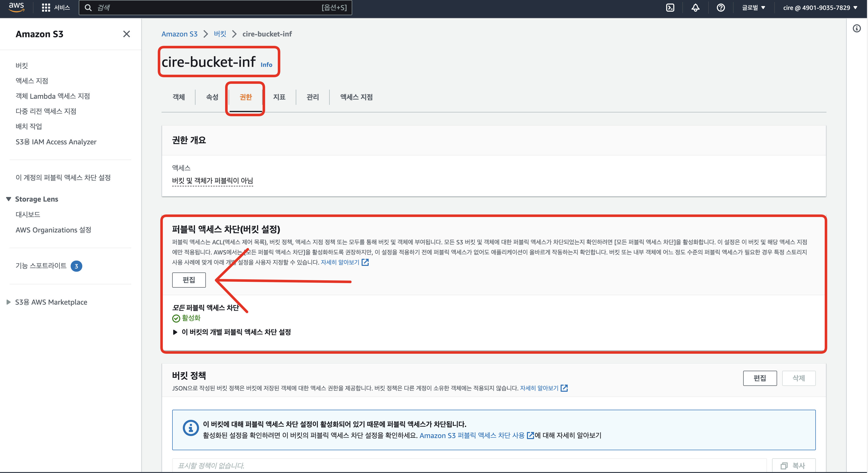The height and width of the screenshot is (473, 868).
Task: Click the search magnifier icon
Action: tap(88, 7)
